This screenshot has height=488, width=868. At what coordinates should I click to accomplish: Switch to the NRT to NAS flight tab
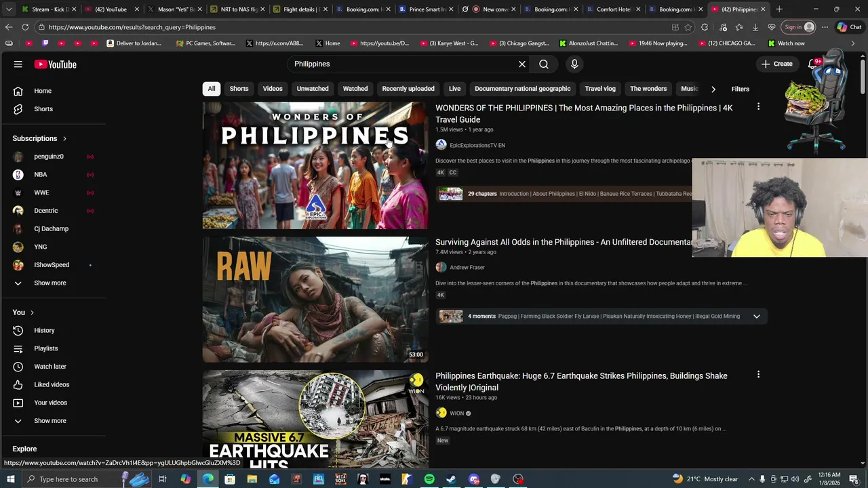click(237, 9)
